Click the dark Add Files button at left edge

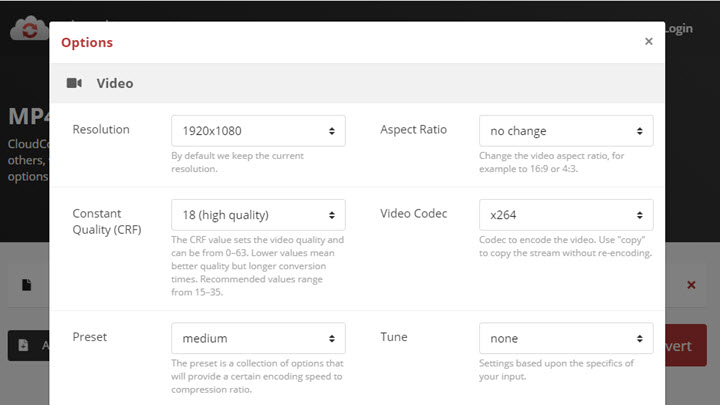pos(29,345)
